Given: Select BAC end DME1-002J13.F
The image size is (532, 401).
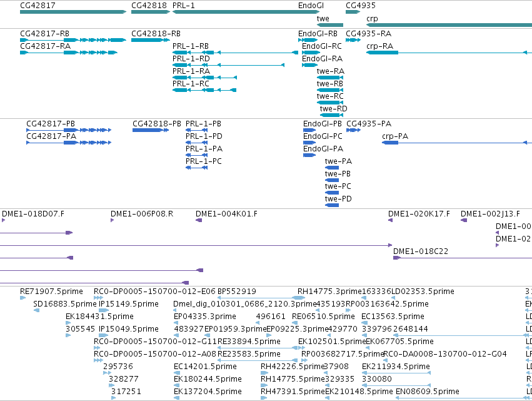Looking at the screenshot, I should point(464,220).
